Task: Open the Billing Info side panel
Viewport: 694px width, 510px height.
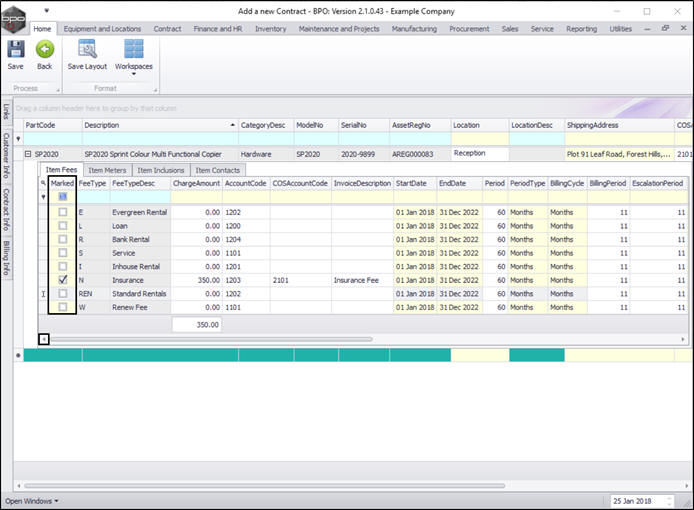Action: tap(6, 259)
